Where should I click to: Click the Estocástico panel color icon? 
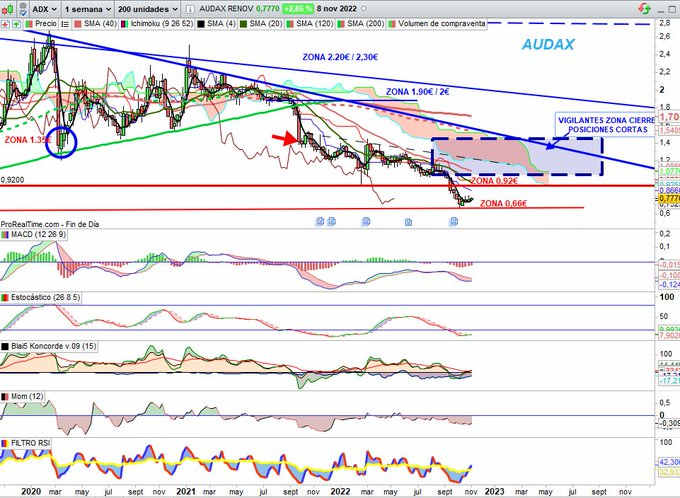(5, 298)
